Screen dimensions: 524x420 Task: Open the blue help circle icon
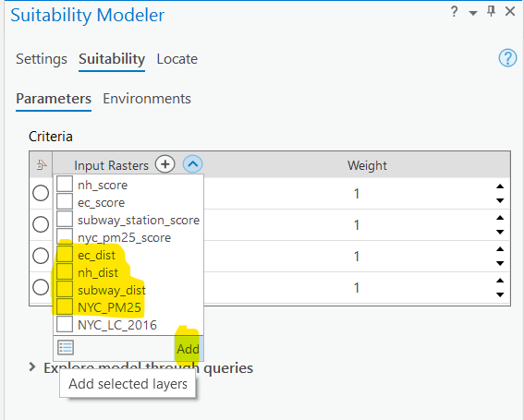coord(507,58)
